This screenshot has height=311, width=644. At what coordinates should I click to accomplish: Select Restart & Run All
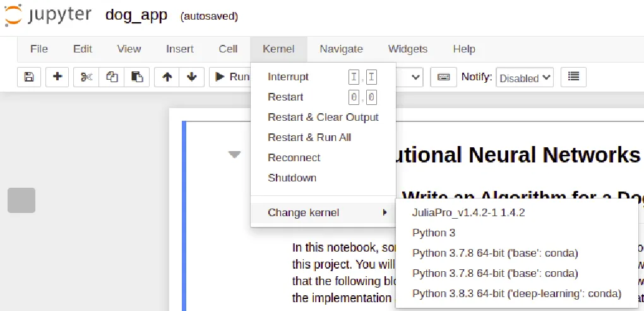(x=323, y=137)
